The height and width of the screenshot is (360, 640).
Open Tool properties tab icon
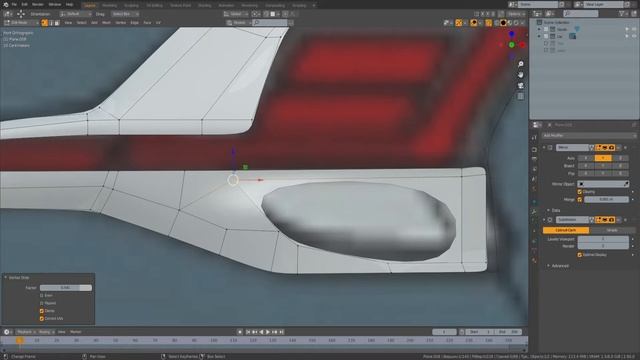pos(534,138)
